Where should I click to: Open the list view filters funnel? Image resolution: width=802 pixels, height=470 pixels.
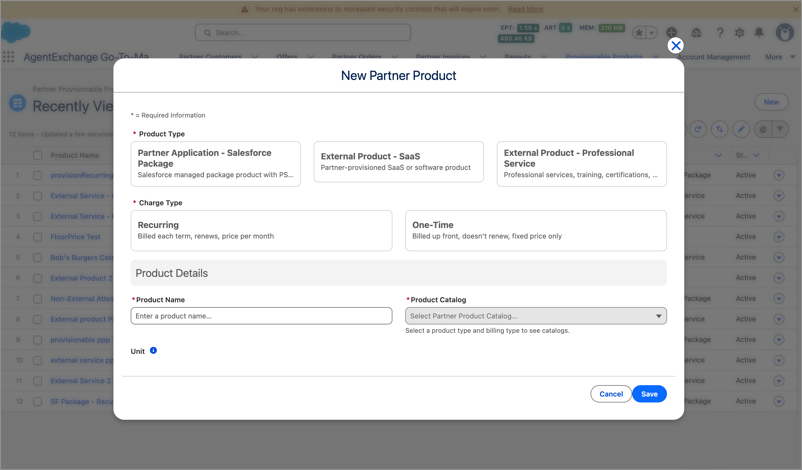point(780,129)
